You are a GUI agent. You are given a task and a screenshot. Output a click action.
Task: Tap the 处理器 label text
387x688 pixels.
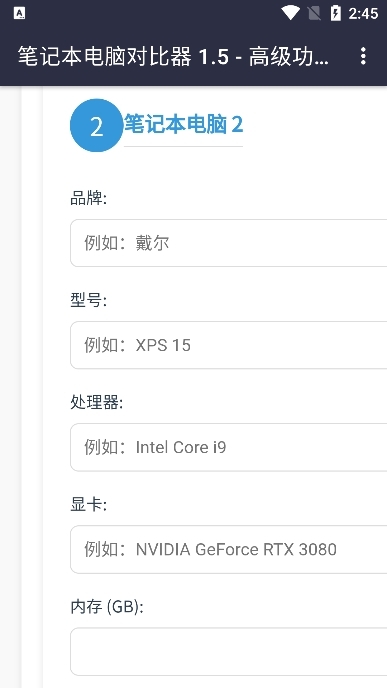(97, 403)
